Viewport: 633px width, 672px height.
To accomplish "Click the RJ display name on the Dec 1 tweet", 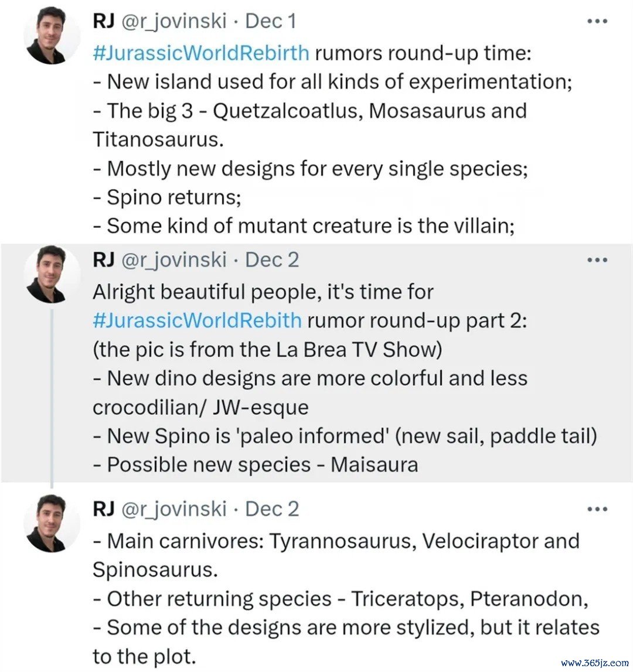I will click(x=103, y=21).
